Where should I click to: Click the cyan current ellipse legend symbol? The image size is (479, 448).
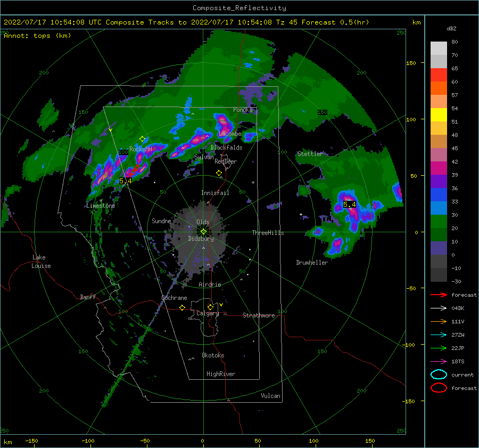(x=439, y=374)
